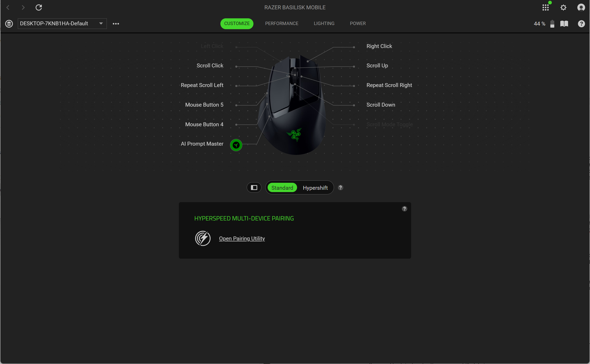Select the Mouse Button 5 assignment

(x=204, y=105)
